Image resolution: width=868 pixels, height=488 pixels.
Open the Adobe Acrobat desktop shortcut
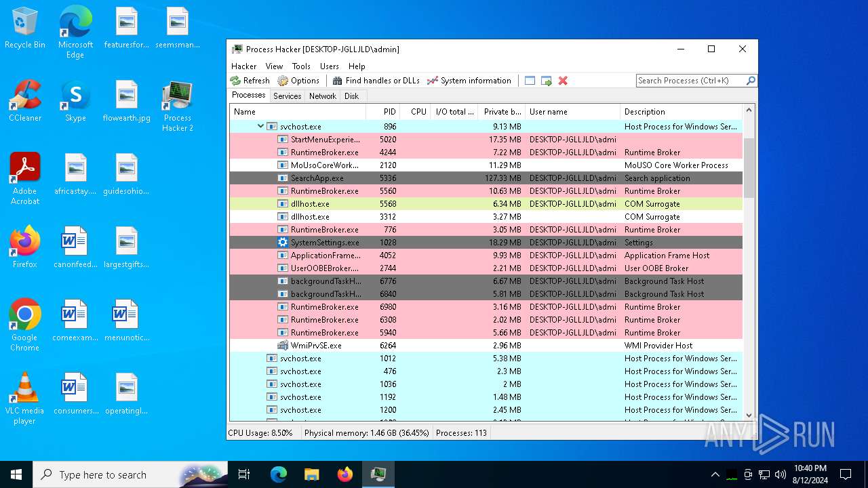pos(25,180)
